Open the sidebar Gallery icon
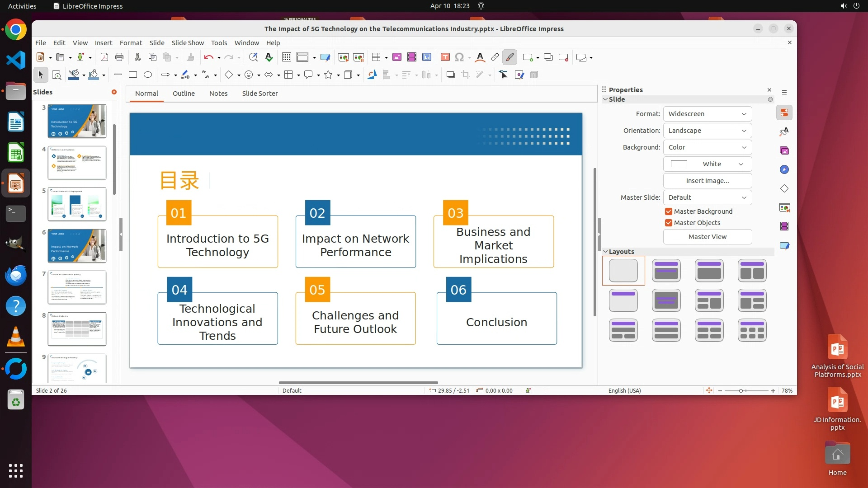Screen dimensions: 868x488 coord(784,150)
